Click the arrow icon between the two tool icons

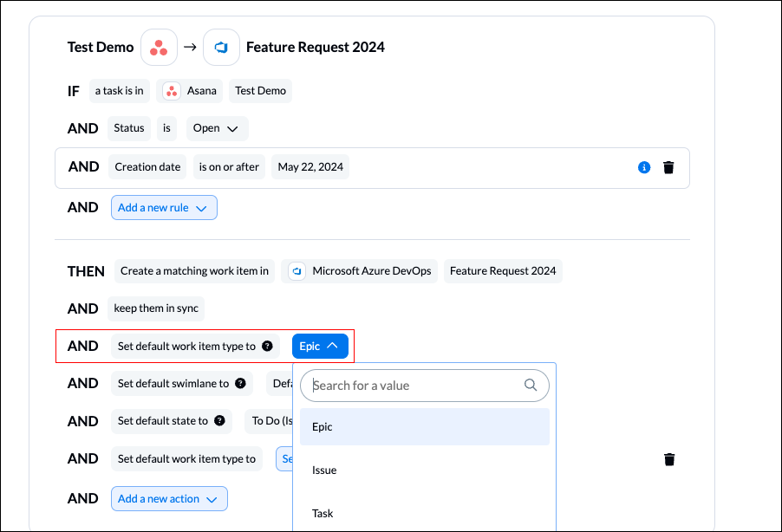(190, 47)
